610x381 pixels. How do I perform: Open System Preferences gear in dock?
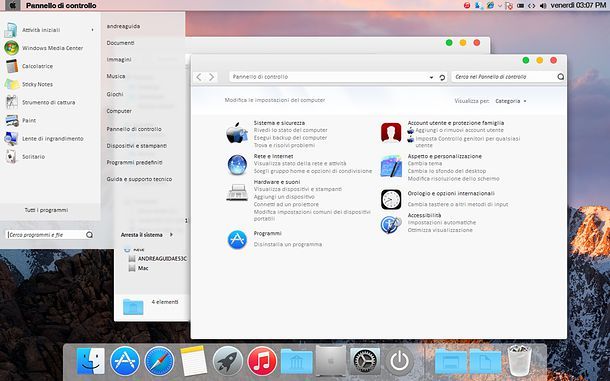[365, 361]
